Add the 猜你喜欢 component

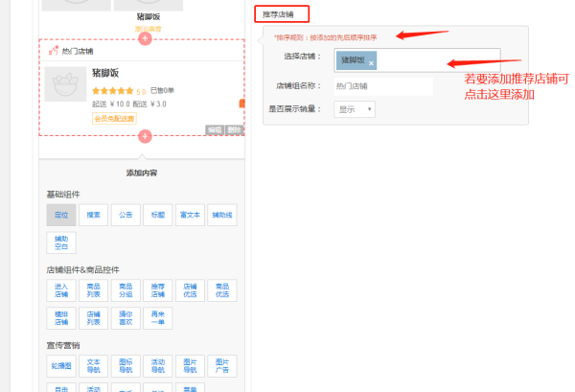125,317
